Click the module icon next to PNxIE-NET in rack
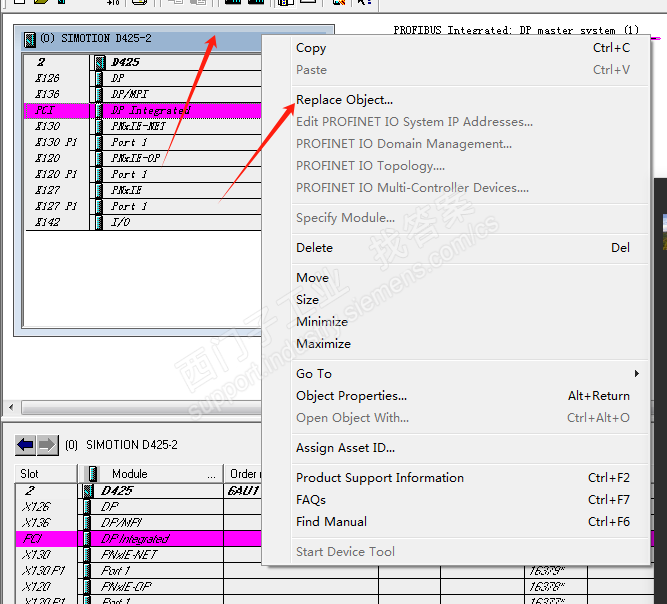 tap(99, 126)
